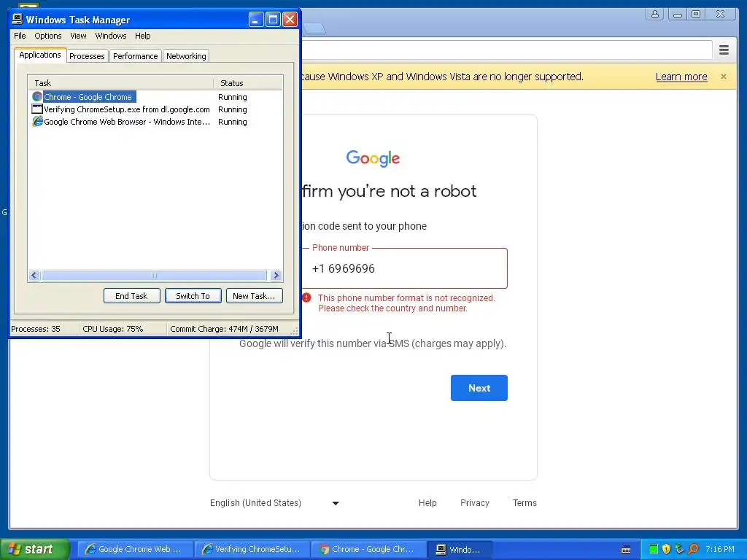Open the Help menu in Task Manager
The image size is (747, 560).
142,36
